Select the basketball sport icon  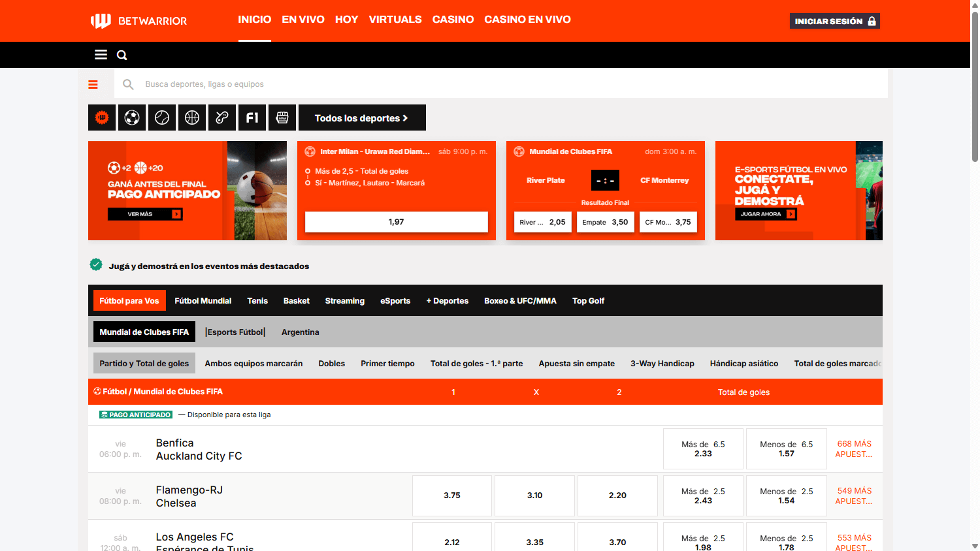[x=191, y=118]
